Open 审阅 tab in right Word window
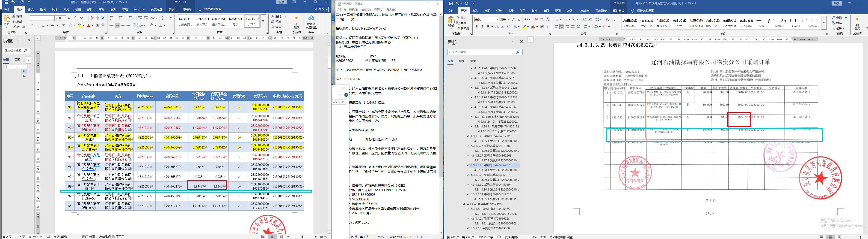 pyautogui.click(x=546, y=11)
